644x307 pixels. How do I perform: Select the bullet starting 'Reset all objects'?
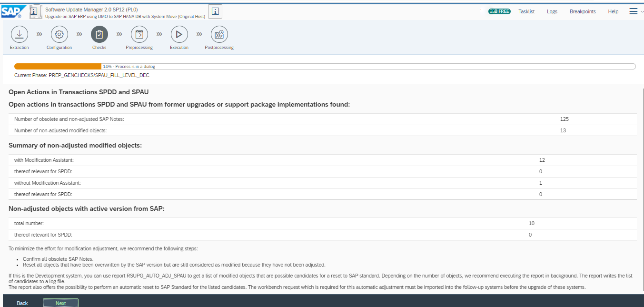pyautogui.click(x=174, y=265)
